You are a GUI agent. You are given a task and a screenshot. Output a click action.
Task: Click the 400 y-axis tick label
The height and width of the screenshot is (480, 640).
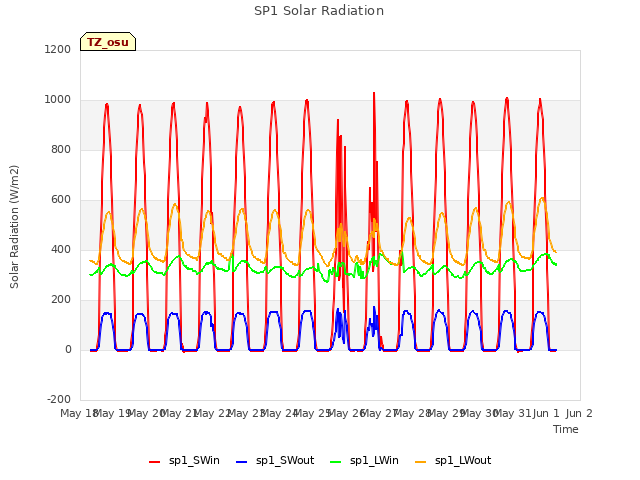(61, 249)
